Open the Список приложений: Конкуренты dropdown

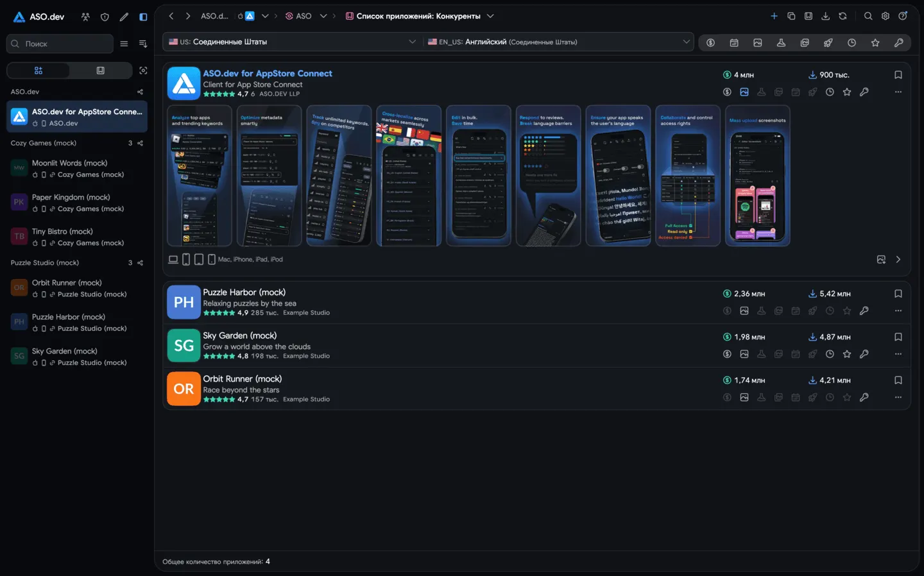(x=490, y=16)
